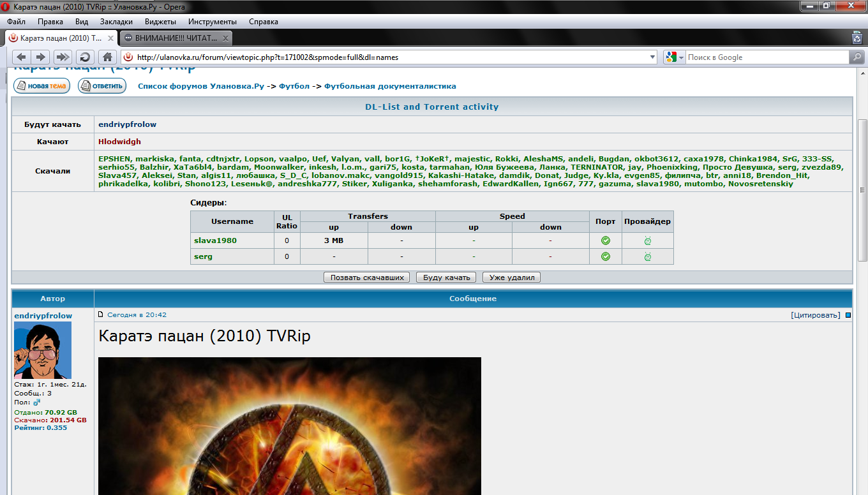Viewport: 868px width, 495px height.
Task: Focus the "Поиск в Google" search field
Action: [766, 57]
